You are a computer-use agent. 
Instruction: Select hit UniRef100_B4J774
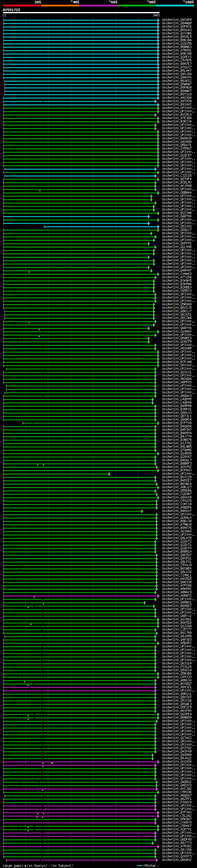[176, 437]
